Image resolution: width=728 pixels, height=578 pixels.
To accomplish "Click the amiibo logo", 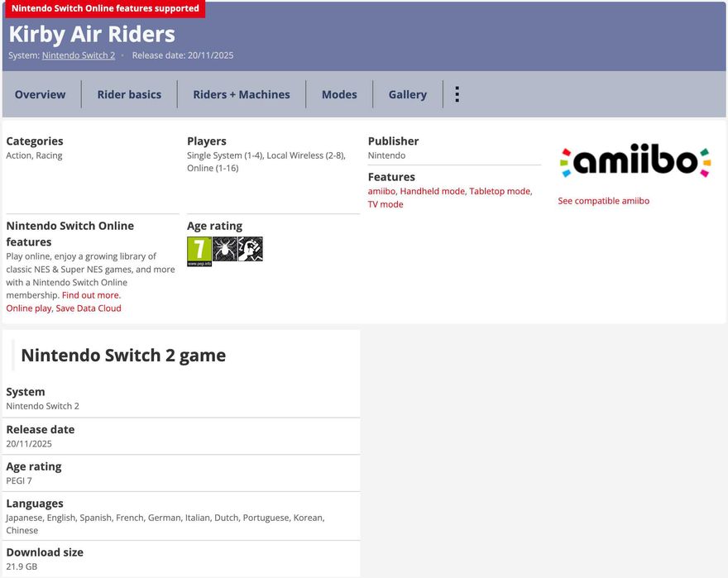I will [635, 160].
